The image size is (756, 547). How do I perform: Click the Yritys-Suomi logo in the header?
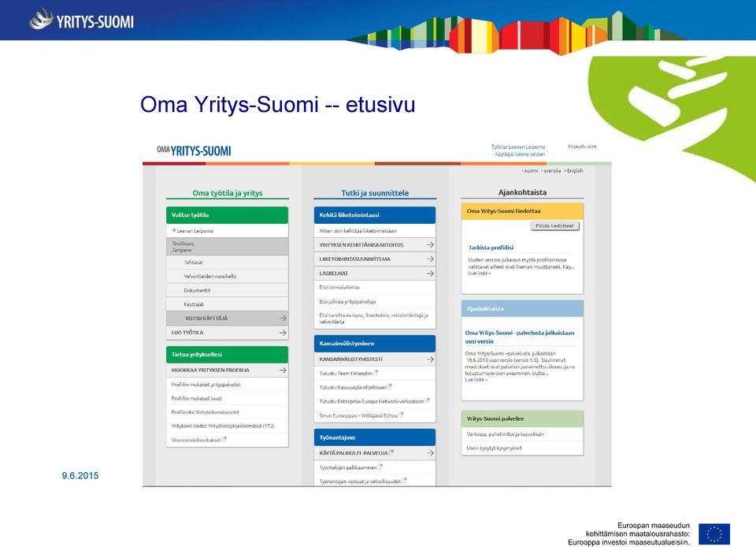pyautogui.click(x=81, y=20)
